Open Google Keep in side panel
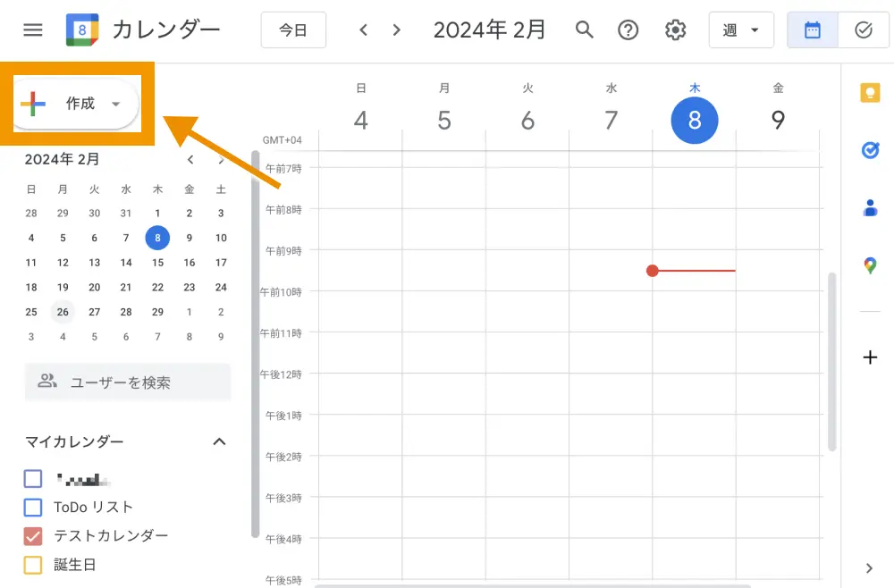The height and width of the screenshot is (588, 894). pos(870,93)
